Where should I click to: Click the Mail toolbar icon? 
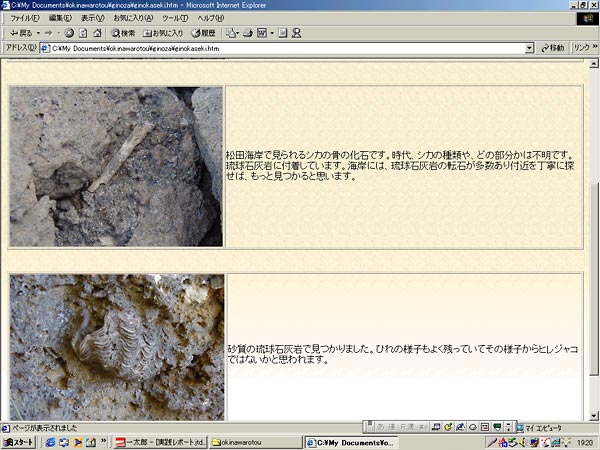(x=232, y=33)
